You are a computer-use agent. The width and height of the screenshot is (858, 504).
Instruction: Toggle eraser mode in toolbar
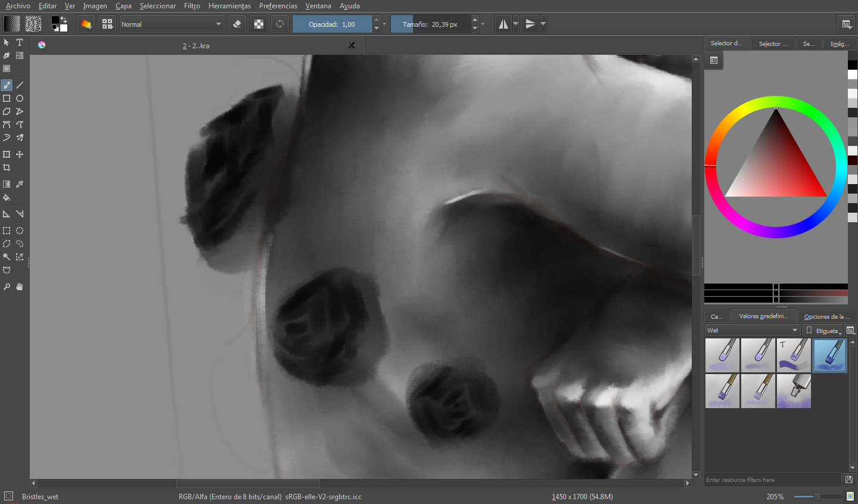pyautogui.click(x=237, y=24)
